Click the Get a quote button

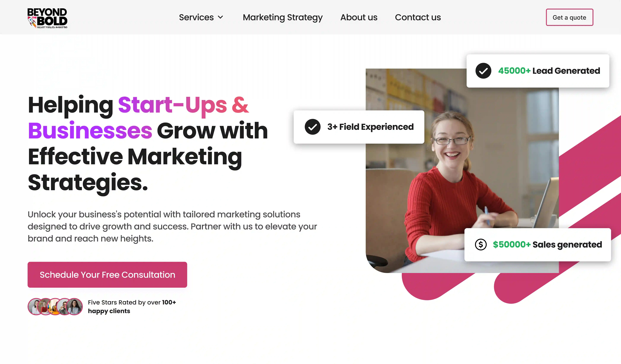click(x=569, y=17)
